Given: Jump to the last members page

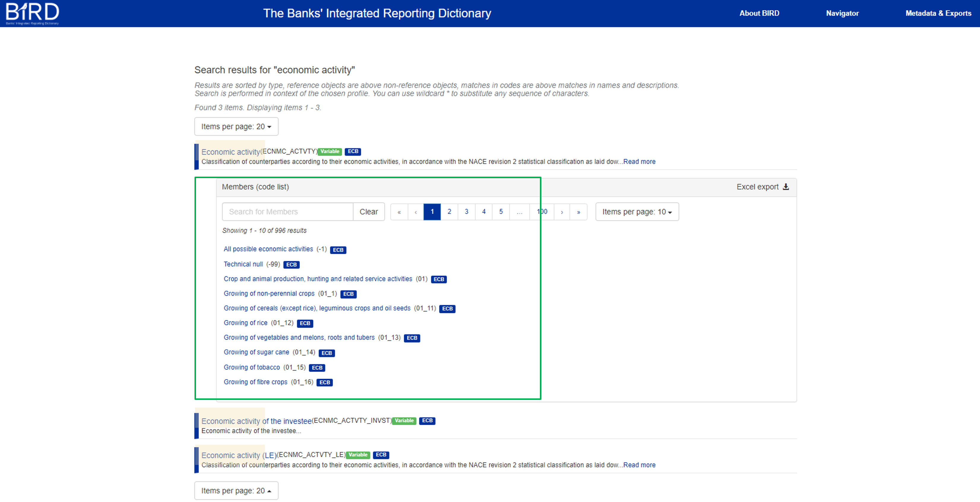Looking at the screenshot, I should 578,212.
